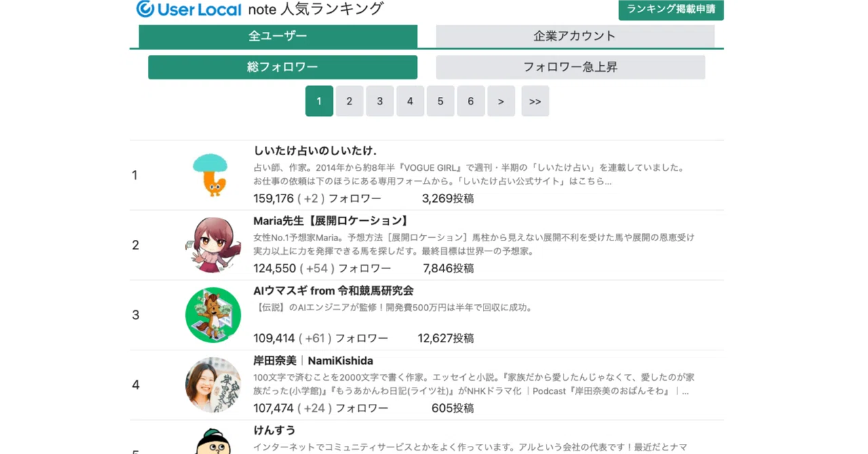The height and width of the screenshot is (454, 868).
Task: Click ( +61 ) follower change
Action: click(x=315, y=338)
